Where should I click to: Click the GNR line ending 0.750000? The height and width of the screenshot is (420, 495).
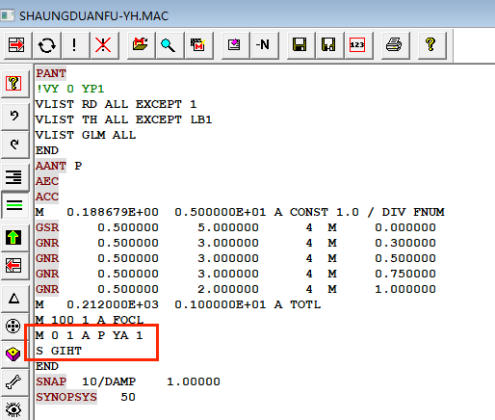pos(236,274)
